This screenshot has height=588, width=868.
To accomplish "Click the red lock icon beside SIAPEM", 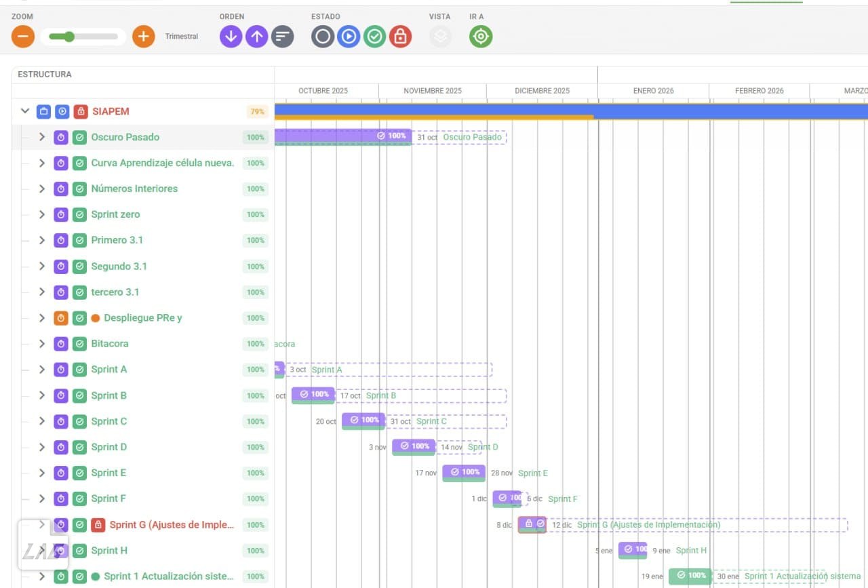I will (x=81, y=111).
